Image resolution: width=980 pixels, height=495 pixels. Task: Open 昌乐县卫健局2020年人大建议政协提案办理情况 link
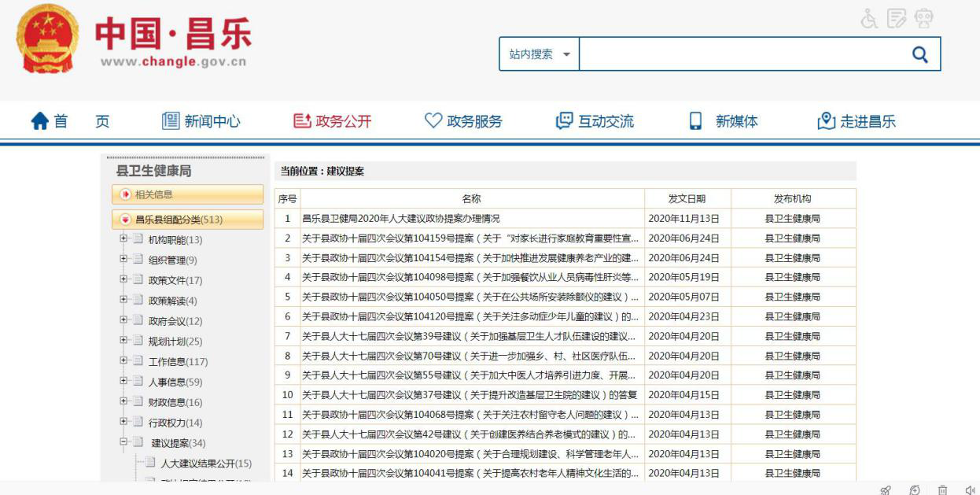401,219
